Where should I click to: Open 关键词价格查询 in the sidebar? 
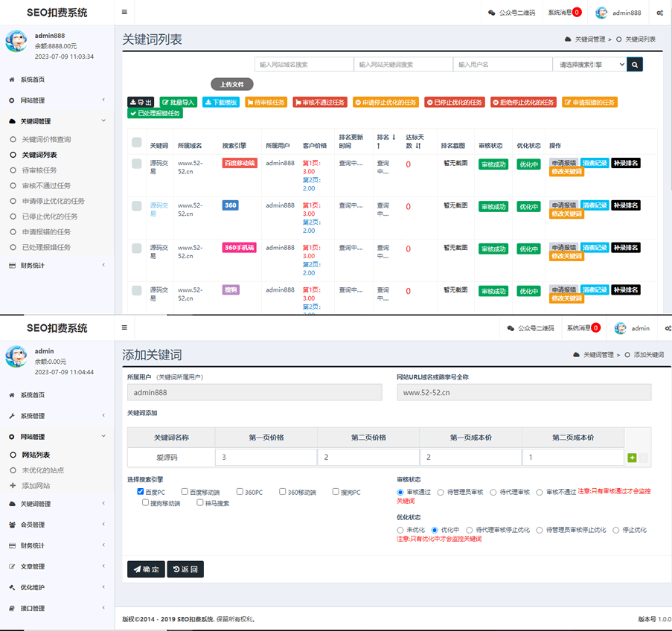46,139
